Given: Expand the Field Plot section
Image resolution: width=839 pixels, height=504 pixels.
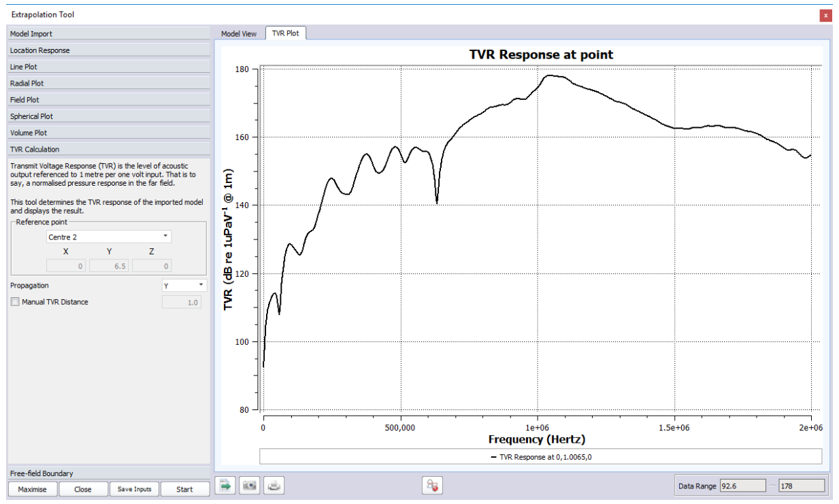Looking at the screenshot, I should click(109, 99).
